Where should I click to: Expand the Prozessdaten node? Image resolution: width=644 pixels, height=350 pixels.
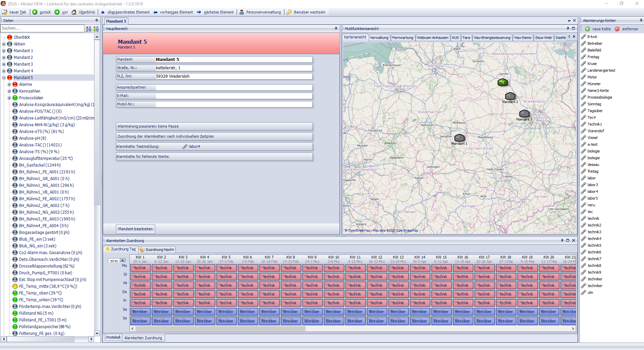(x=9, y=98)
